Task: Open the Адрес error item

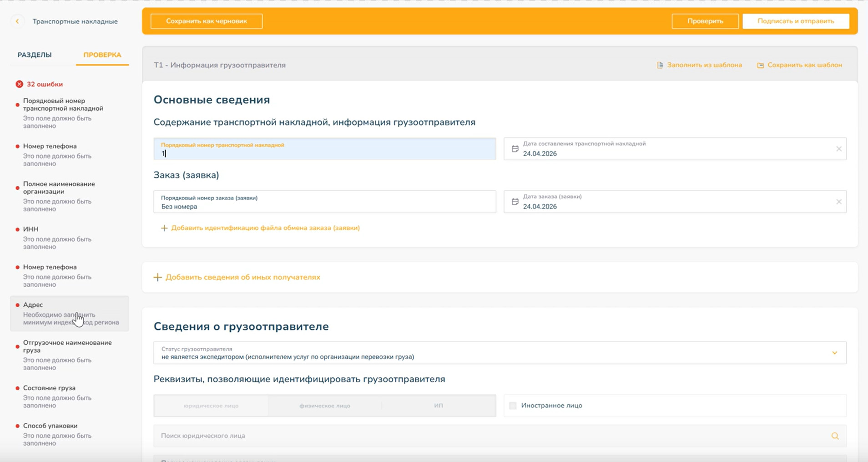Action: [x=69, y=314]
